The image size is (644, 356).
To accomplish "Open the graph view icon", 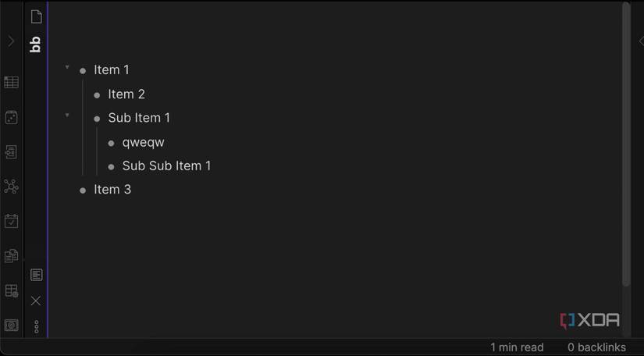I will coord(11,187).
